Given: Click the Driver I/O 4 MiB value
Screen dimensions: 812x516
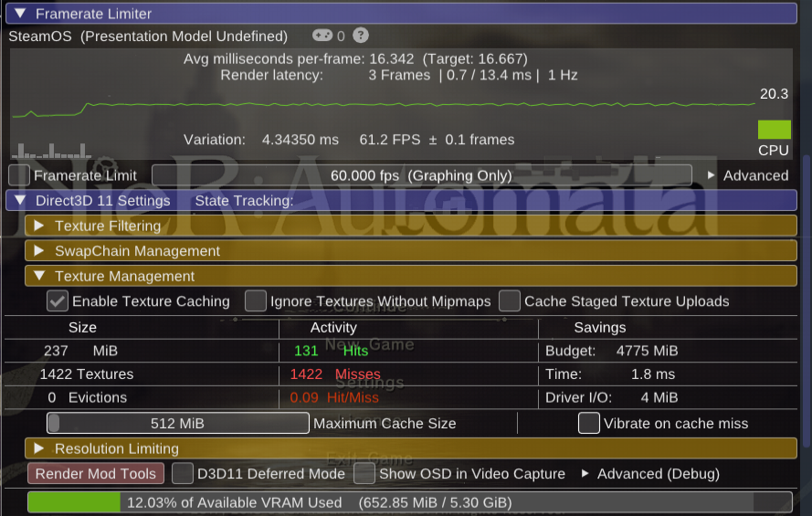Looking at the screenshot, I should click(611, 397).
